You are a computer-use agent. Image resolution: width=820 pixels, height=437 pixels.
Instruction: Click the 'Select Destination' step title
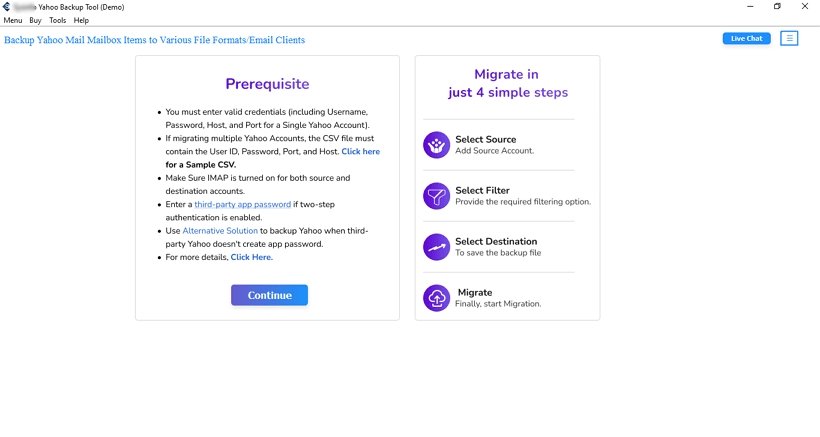496,242
